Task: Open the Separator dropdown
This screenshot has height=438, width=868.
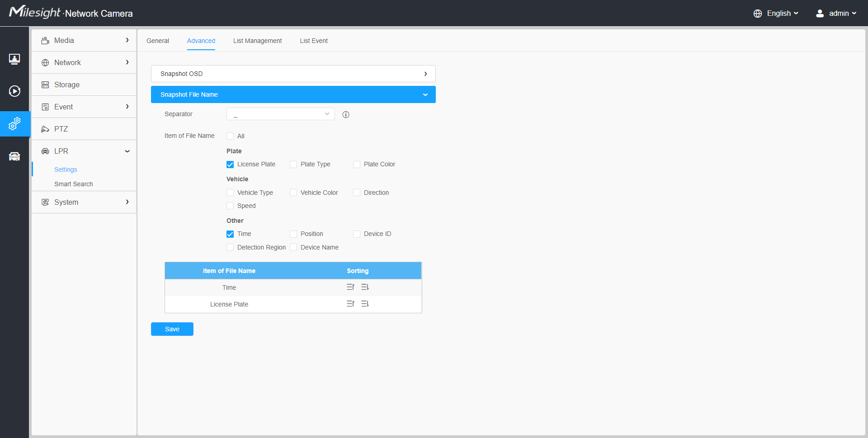Action: coord(280,114)
